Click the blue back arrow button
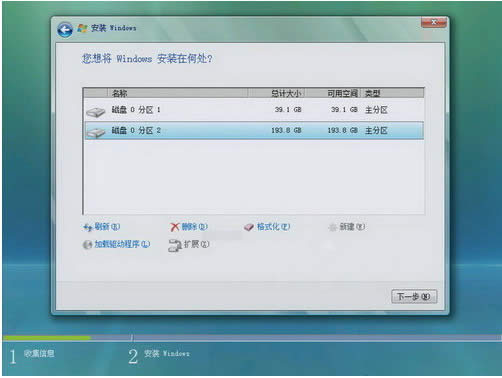 click(x=65, y=30)
